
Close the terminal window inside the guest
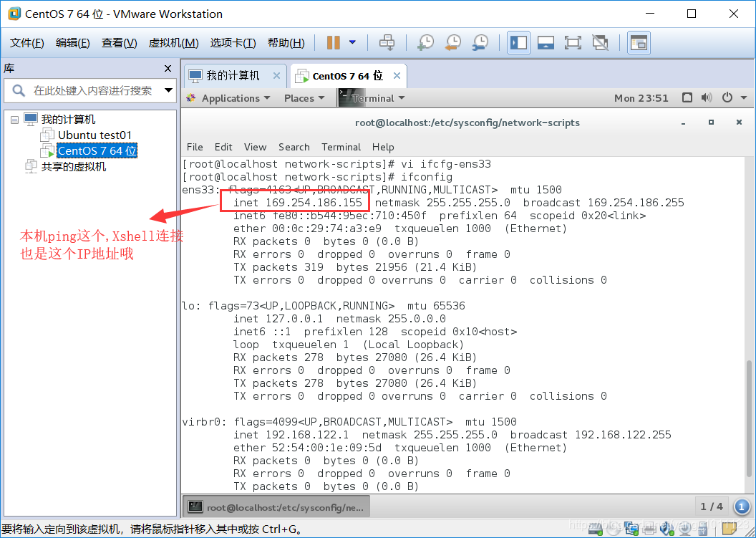pos(739,123)
